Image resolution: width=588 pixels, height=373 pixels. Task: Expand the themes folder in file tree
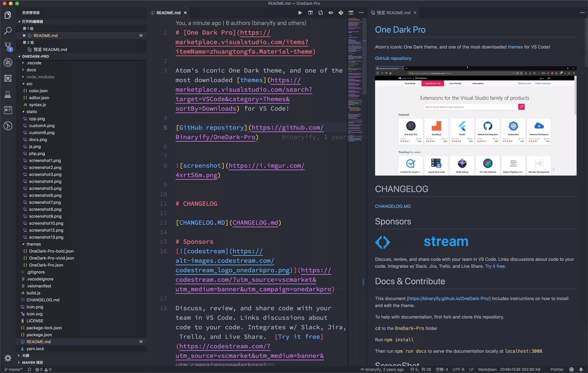pyautogui.click(x=24, y=244)
